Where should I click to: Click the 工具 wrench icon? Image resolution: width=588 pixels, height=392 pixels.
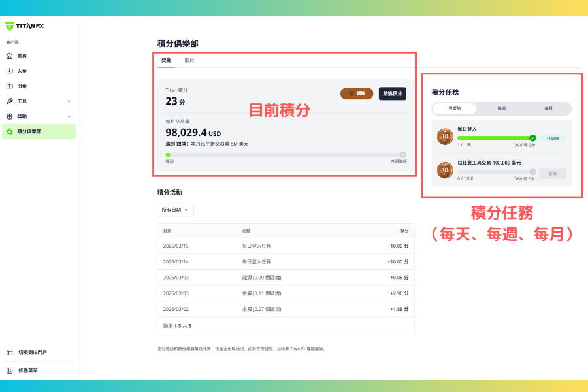tap(9, 101)
